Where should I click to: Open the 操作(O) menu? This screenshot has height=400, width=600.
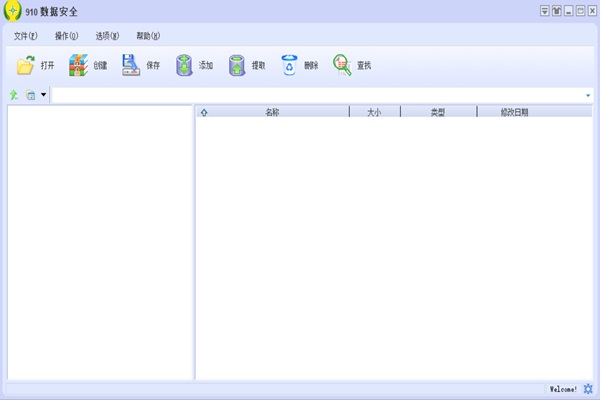(x=66, y=36)
